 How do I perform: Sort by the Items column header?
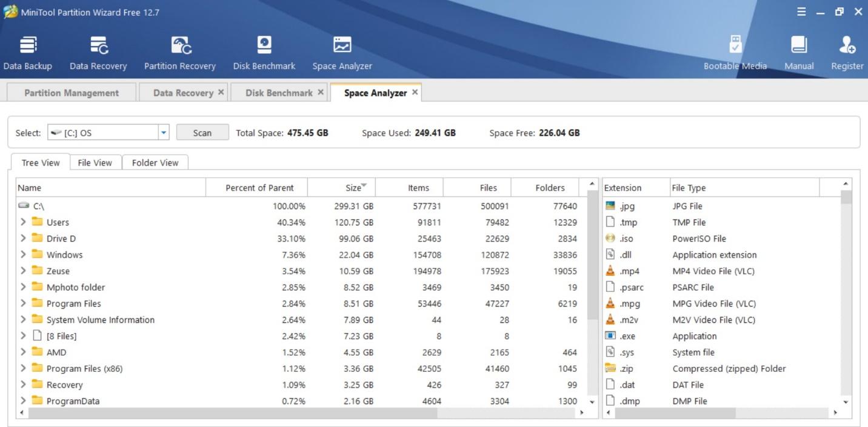[x=410, y=188]
